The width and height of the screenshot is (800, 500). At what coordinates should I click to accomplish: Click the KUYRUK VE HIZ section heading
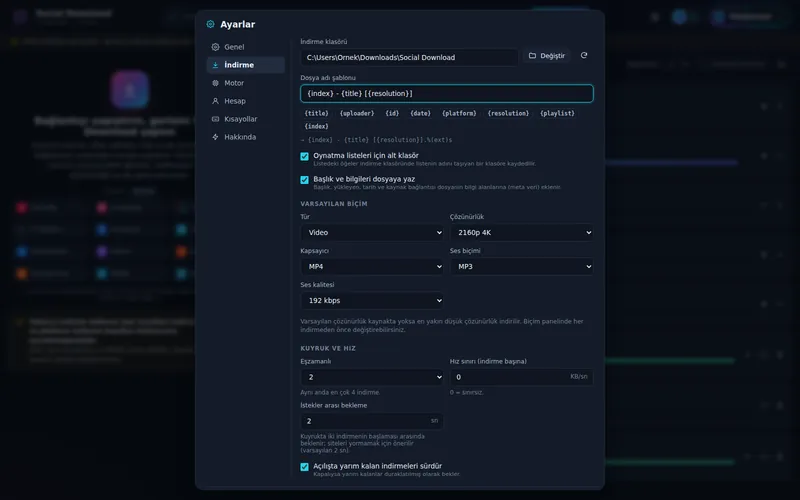[328, 348]
